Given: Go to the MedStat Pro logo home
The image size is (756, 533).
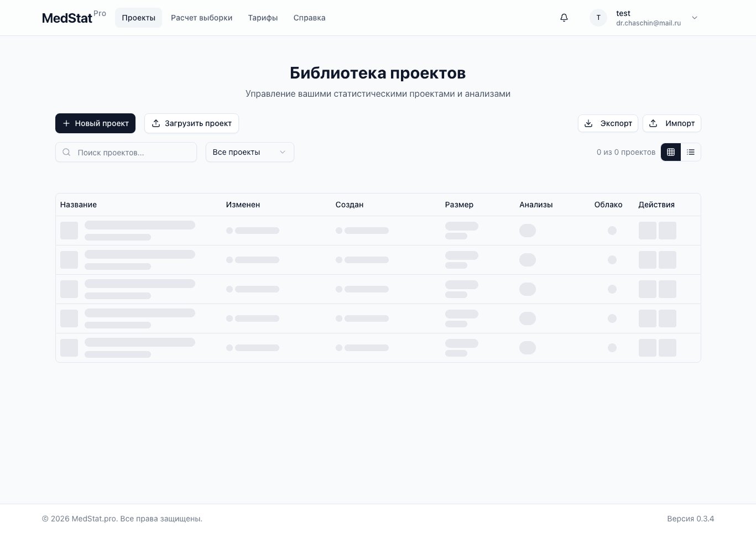Looking at the screenshot, I should coord(74,18).
